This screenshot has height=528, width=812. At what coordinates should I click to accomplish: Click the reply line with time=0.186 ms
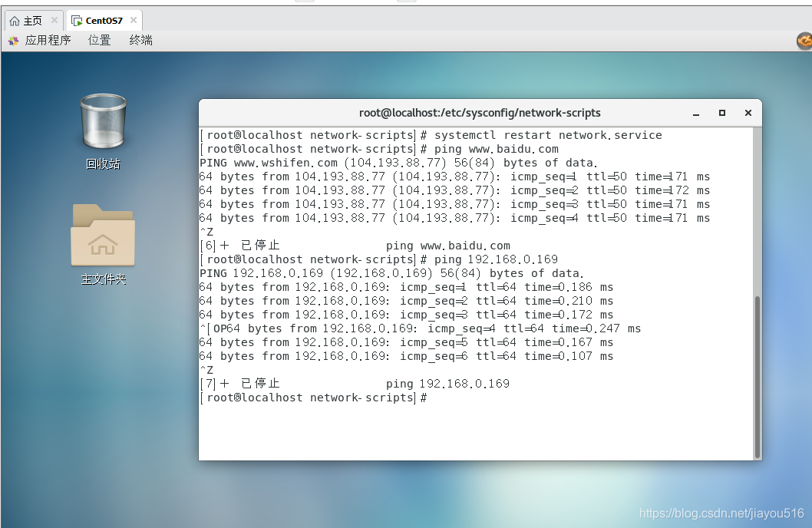pos(407,287)
